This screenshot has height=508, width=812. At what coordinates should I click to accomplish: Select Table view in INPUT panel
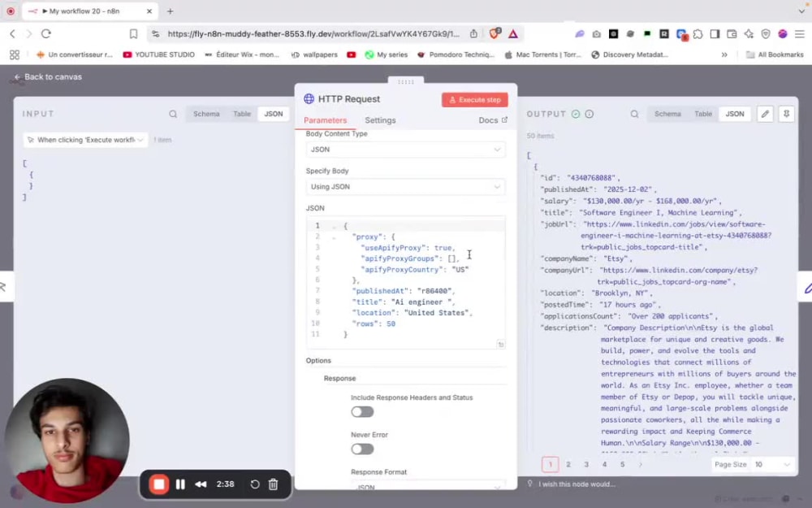tap(241, 114)
